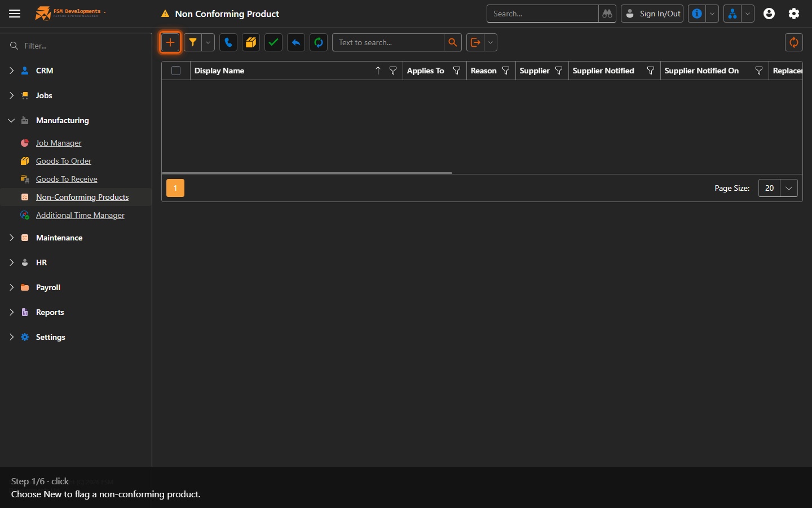Open the yellow funnel filter button
The height and width of the screenshot is (508, 812).
tap(193, 42)
